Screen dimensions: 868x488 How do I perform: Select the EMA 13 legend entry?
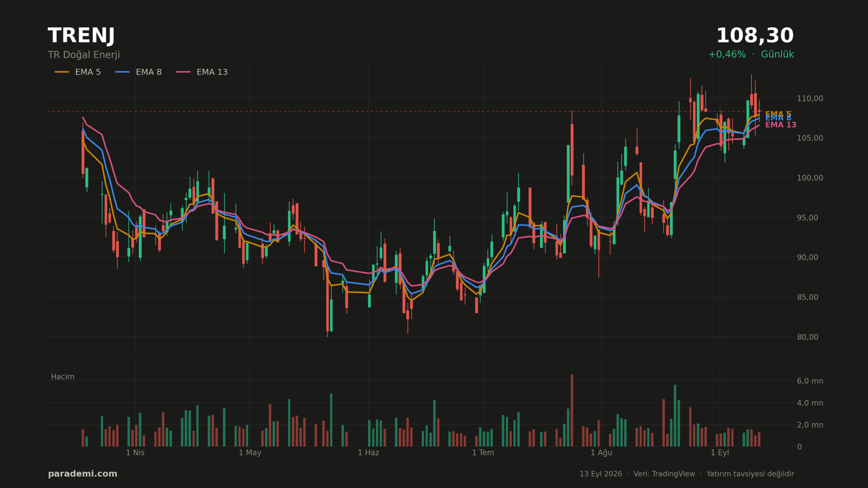tap(202, 72)
